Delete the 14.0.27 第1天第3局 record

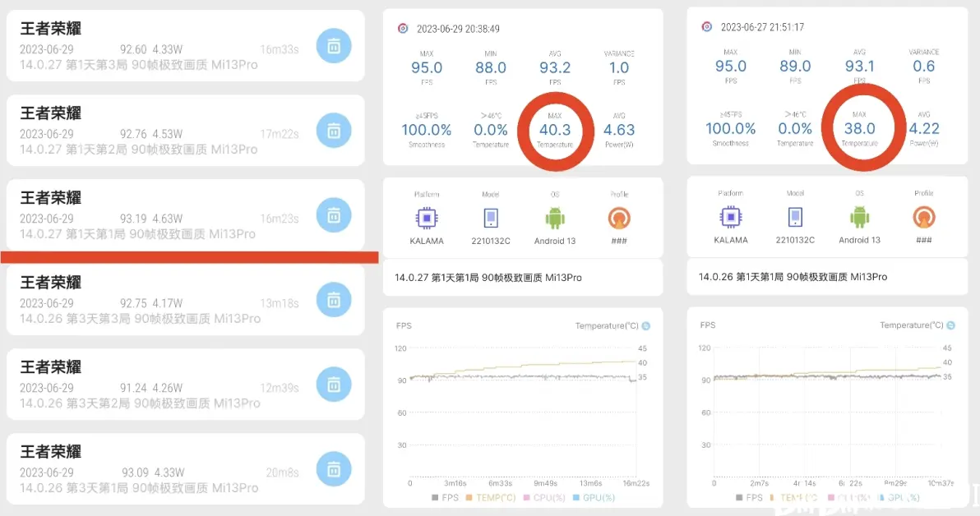click(x=334, y=46)
